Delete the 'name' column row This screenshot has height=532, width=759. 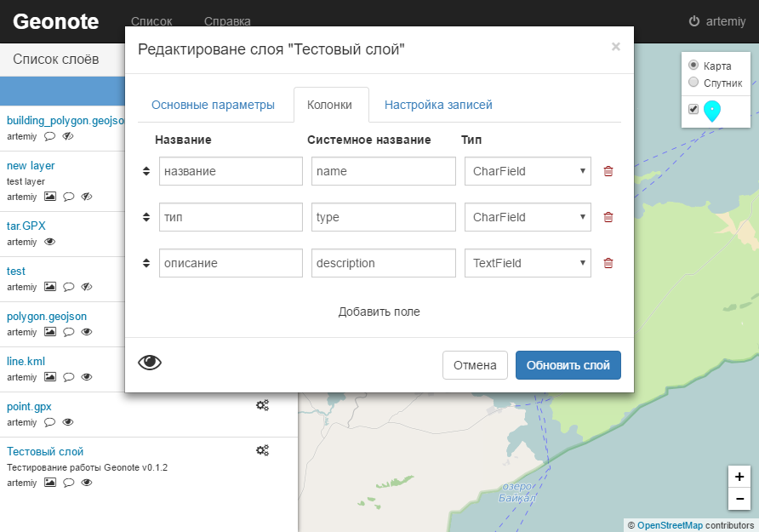608,171
